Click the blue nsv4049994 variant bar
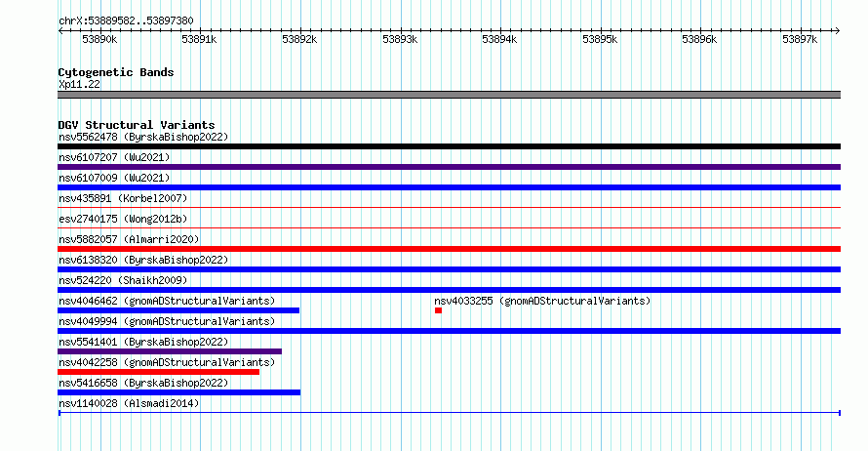868x451 pixels. (449, 331)
